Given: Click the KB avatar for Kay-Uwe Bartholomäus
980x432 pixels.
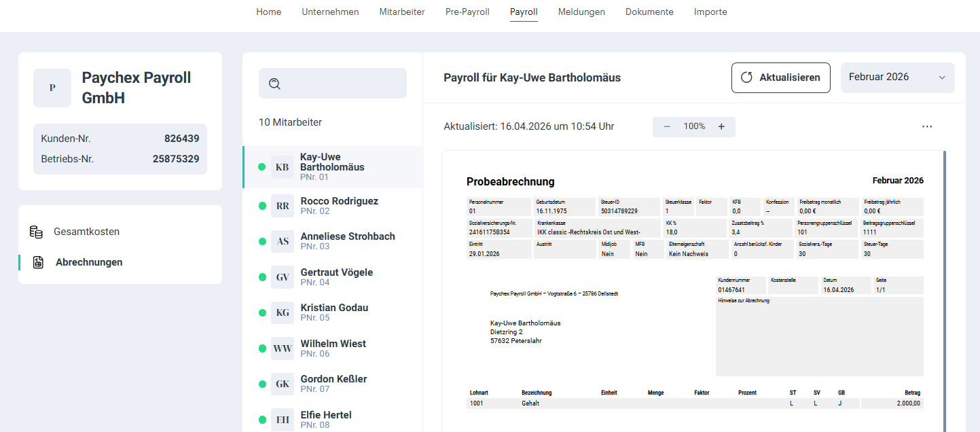Looking at the screenshot, I should 282,167.
